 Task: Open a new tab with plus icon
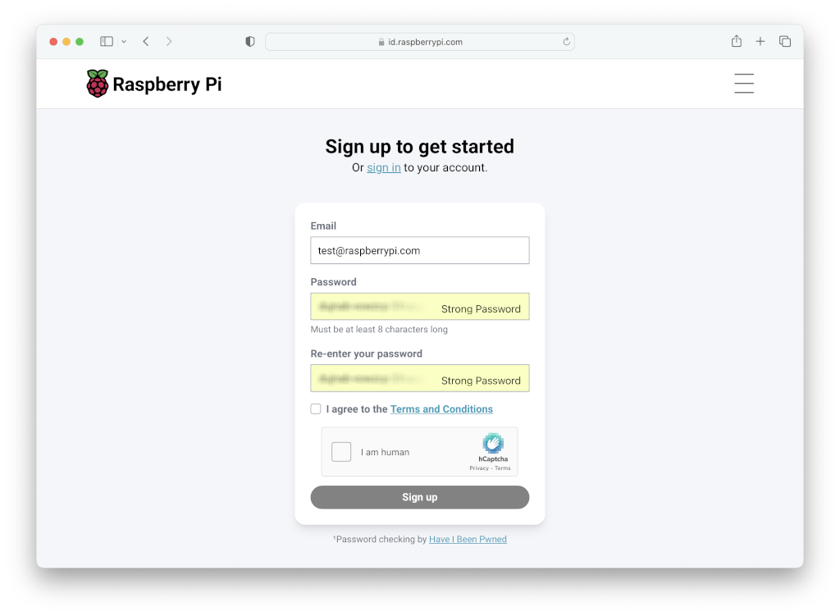[x=760, y=41]
